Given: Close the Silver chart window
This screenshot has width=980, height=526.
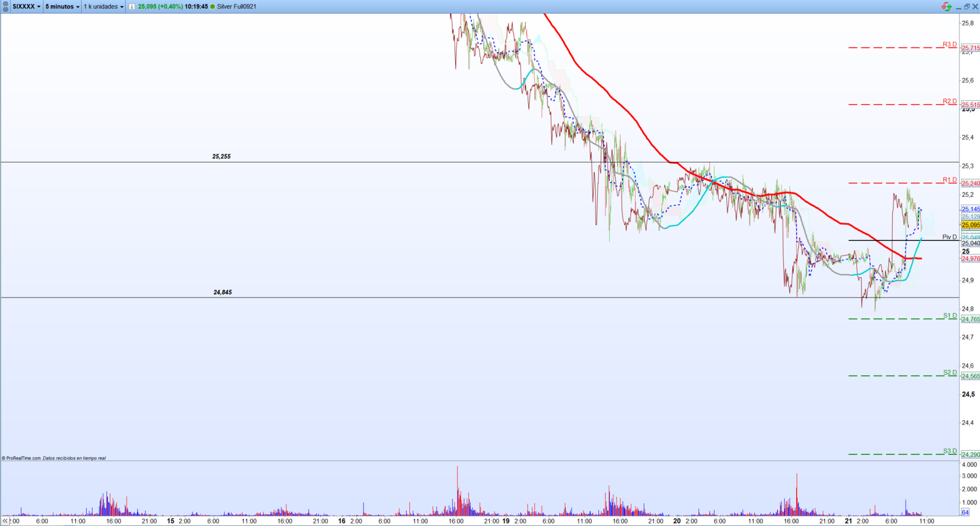Looking at the screenshot, I should tap(975, 7).
